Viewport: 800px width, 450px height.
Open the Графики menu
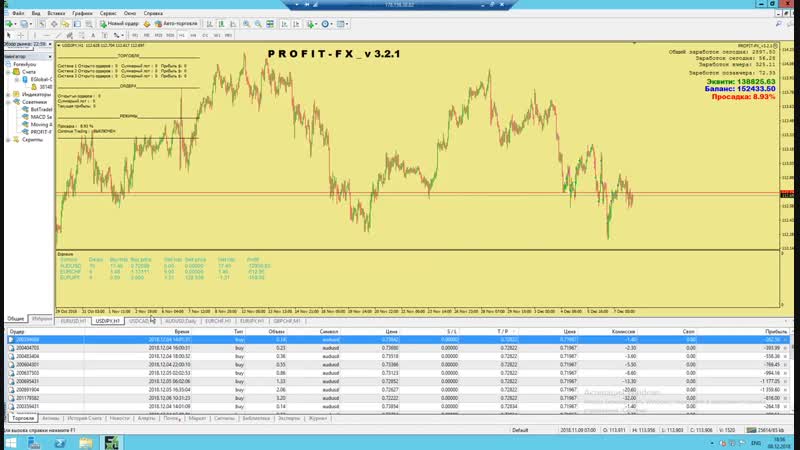[x=82, y=13]
